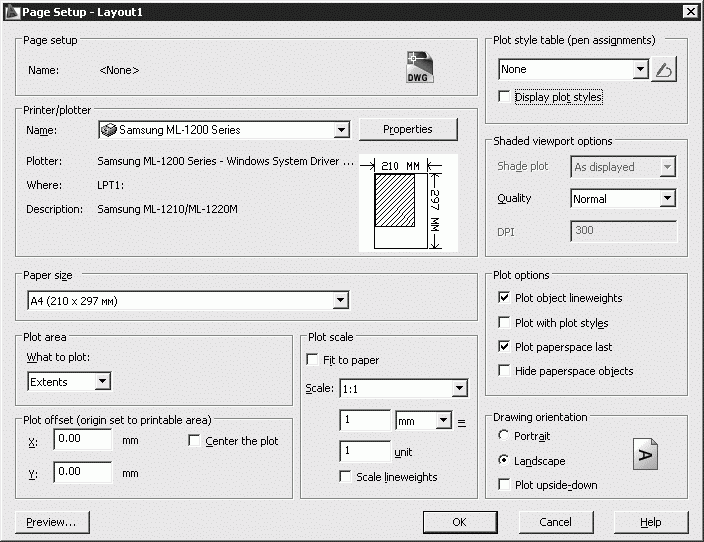Click the drawing orientation page icon
The width and height of the screenshot is (704, 542).
coord(645,455)
